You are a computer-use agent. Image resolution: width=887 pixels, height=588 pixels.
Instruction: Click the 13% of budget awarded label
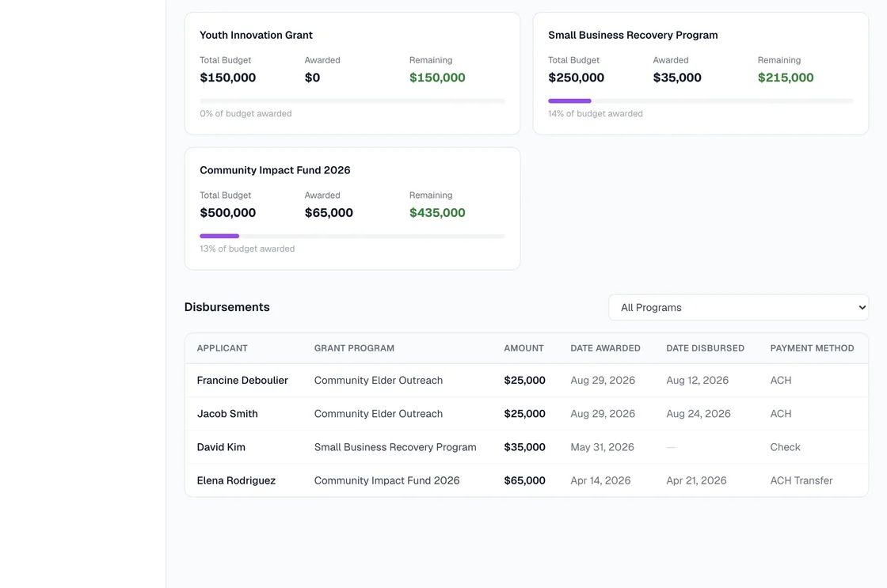coord(247,248)
